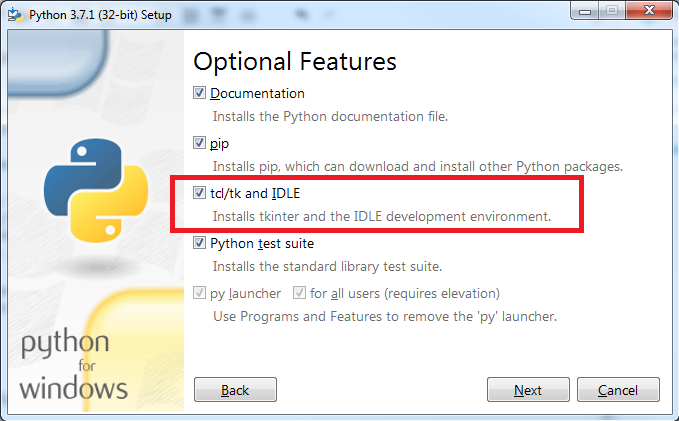Click the window title 'Python 3.7.1 (32-bit) Setup'

coord(103,12)
